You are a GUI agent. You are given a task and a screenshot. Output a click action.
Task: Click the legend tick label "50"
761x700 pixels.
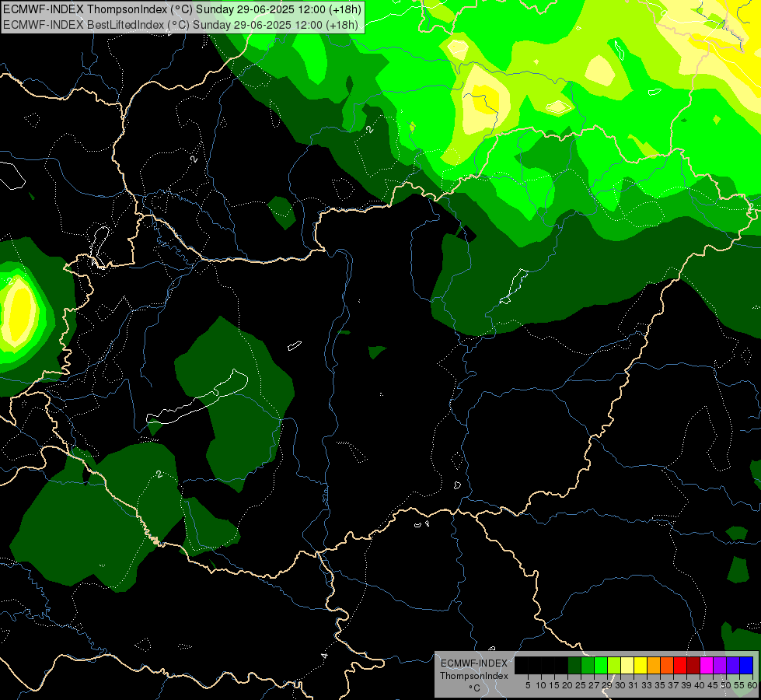tap(725, 685)
